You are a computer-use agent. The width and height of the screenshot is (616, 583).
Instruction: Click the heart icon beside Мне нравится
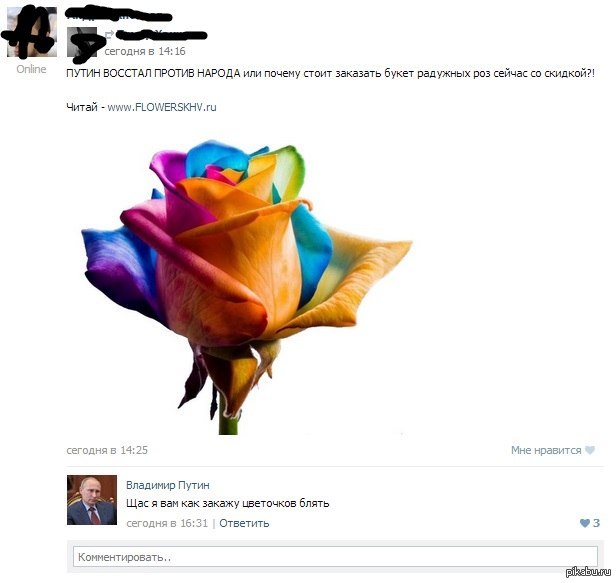590,450
